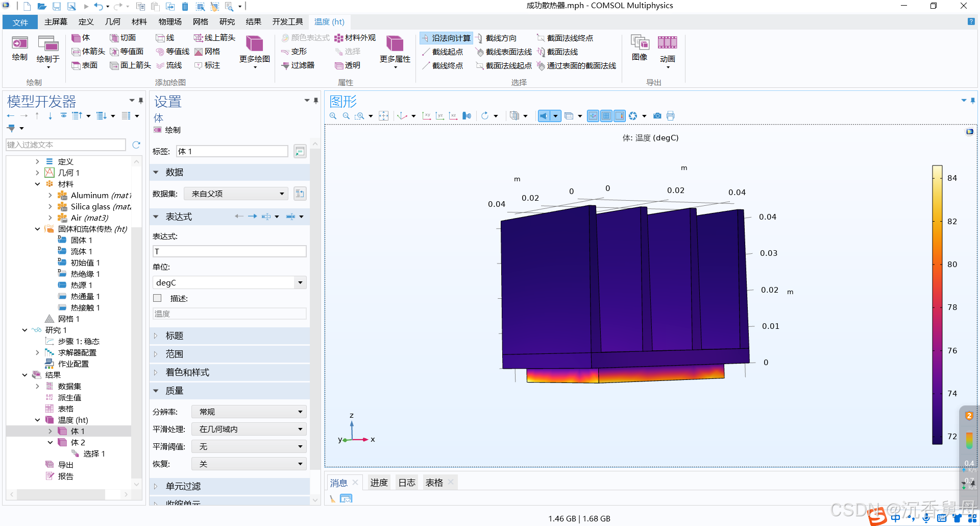Click 更多绘图 (More Plots) button

tap(255, 51)
